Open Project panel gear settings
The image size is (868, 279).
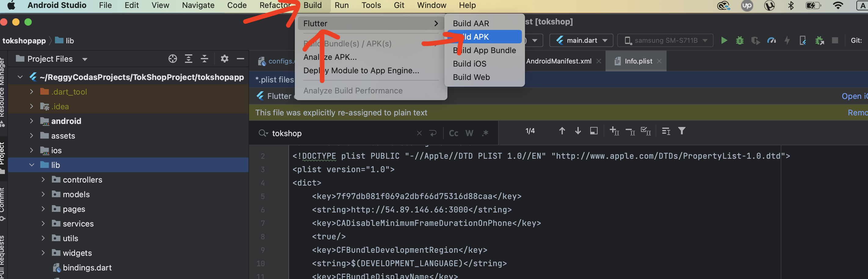224,59
